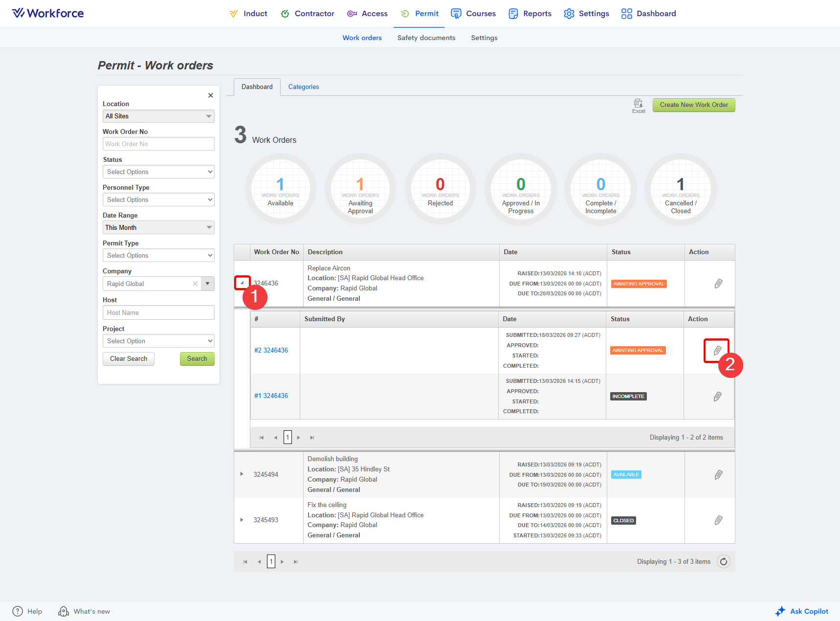The height and width of the screenshot is (621, 840).
Task: Open attachment icon for submission #2 3246436
Action: [717, 351]
